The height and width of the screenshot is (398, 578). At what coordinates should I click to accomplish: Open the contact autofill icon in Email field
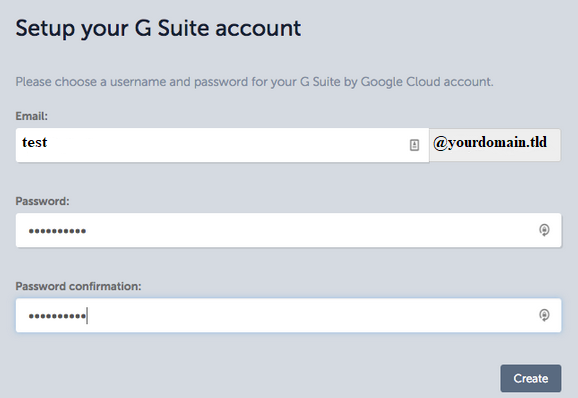coord(414,145)
